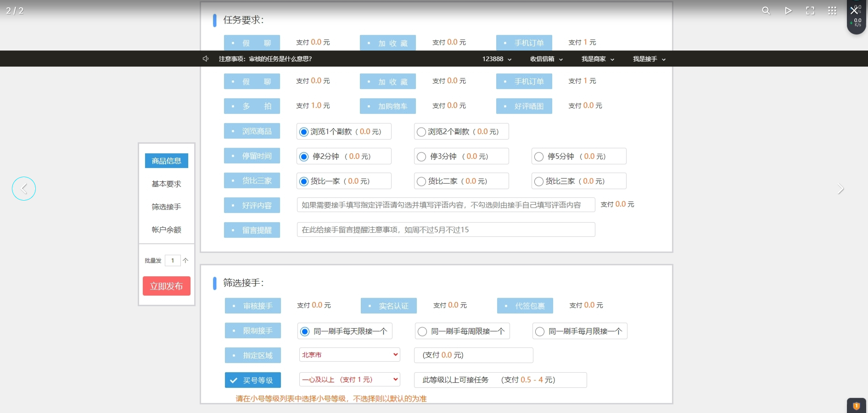This screenshot has width=868, height=413.
Task: Toggle the 加购物车 option
Action: pyautogui.click(x=388, y=106)
